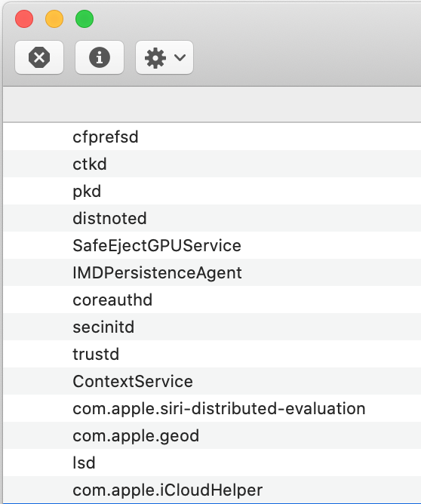Image resolution: width=421 pixels, height=504 pixels.
Task: Open the process Inspect info button
Action: point(100,57)
